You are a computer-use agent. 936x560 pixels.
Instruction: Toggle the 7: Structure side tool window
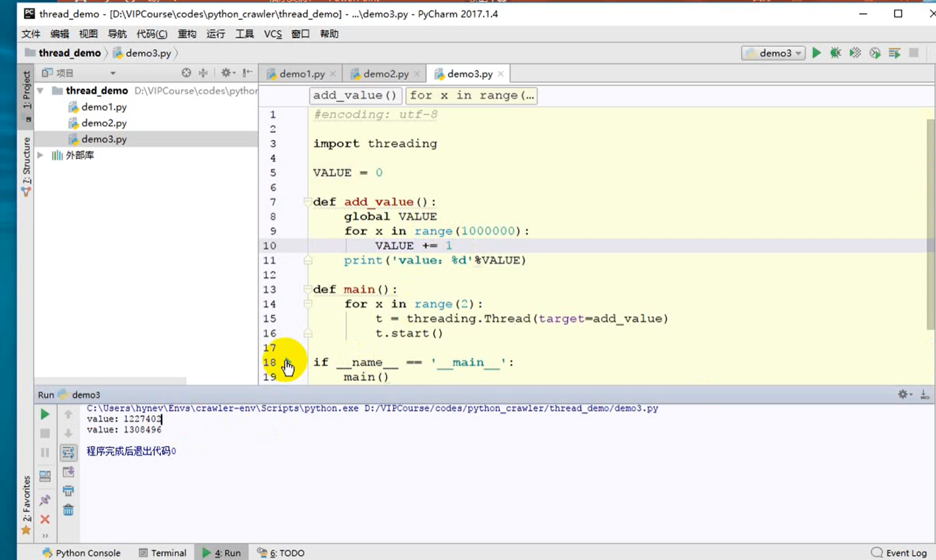tap(27, 166)
